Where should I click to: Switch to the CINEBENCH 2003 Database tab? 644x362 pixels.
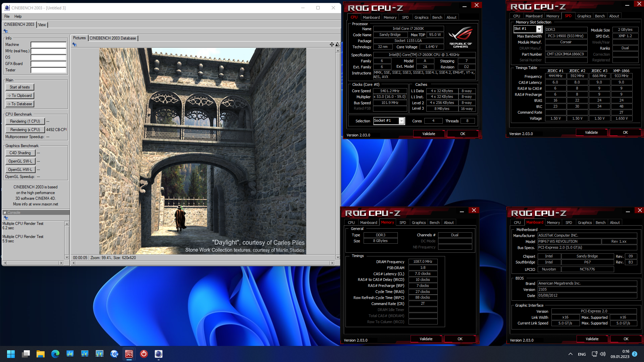pyautogui.click(x=113, y=38)
